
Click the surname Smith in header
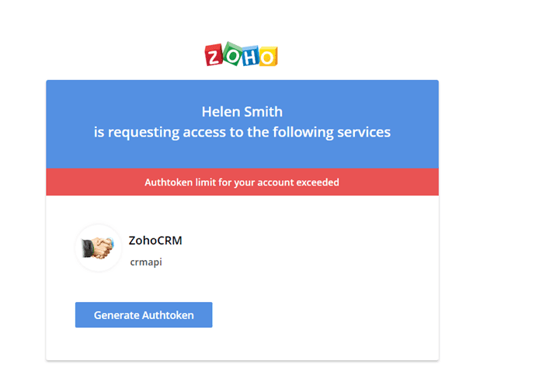pos(263,112)
